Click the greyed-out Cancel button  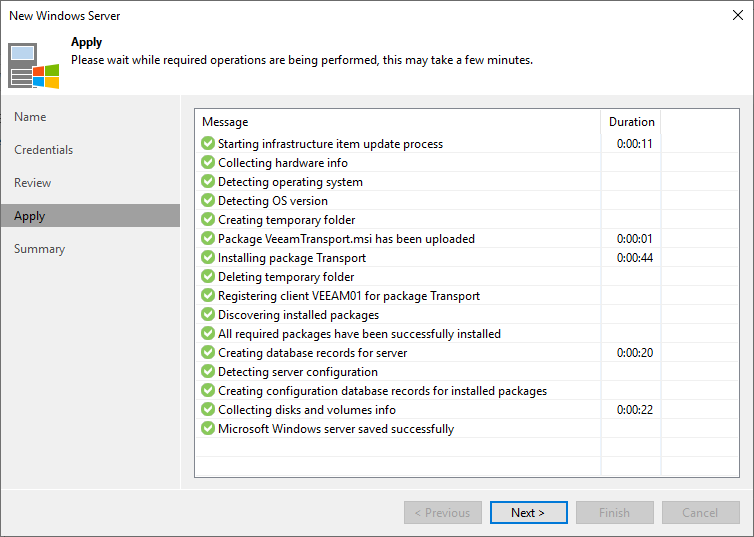(701, 512)
